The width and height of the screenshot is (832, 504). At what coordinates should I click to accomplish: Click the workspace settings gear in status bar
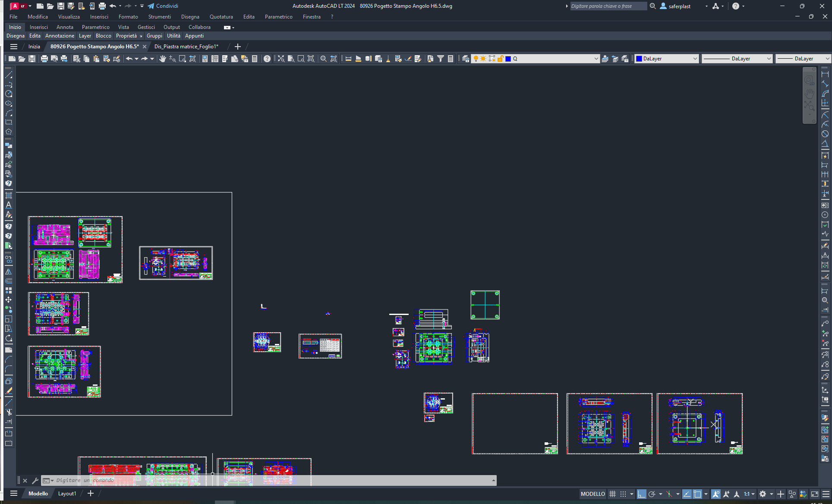pos(763,494)
